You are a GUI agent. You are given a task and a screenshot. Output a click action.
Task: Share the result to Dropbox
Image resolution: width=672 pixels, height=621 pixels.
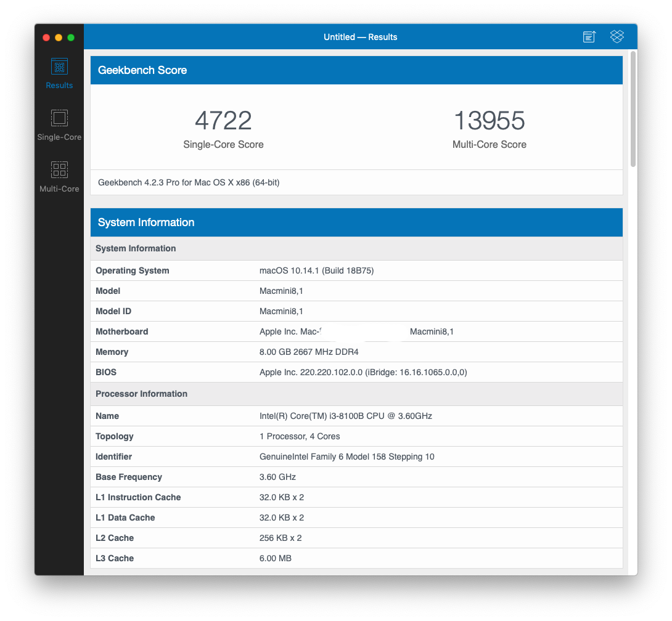click(x=617, y=36)
